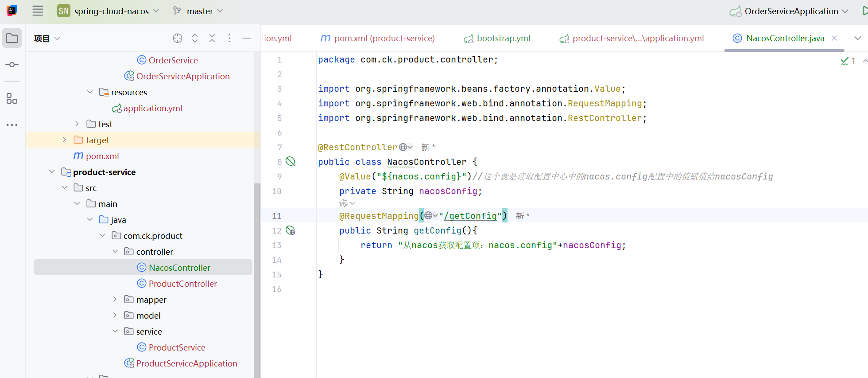Close the NacosController.java tab
868x378 pixels.
[834, 38]
